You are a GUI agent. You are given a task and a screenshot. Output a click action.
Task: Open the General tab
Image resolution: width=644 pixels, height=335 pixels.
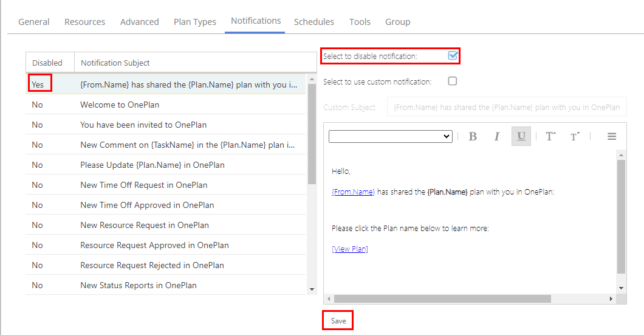coord(33,22)
